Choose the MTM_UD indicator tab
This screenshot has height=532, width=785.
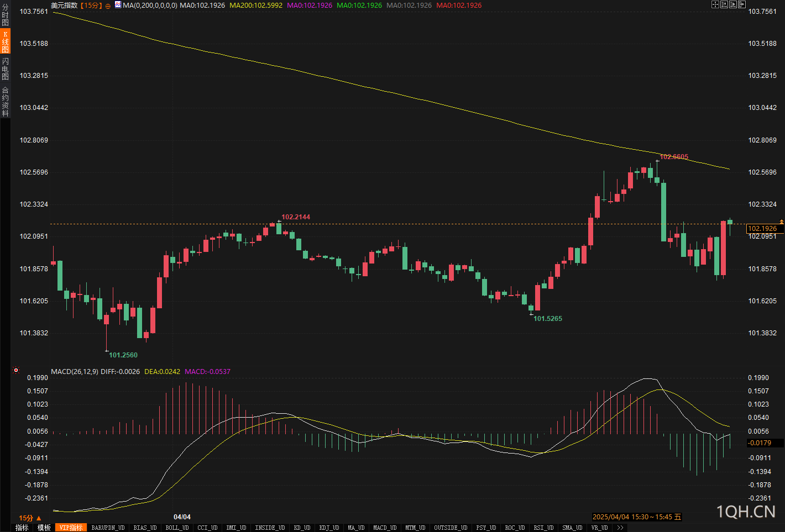(415, 528)
